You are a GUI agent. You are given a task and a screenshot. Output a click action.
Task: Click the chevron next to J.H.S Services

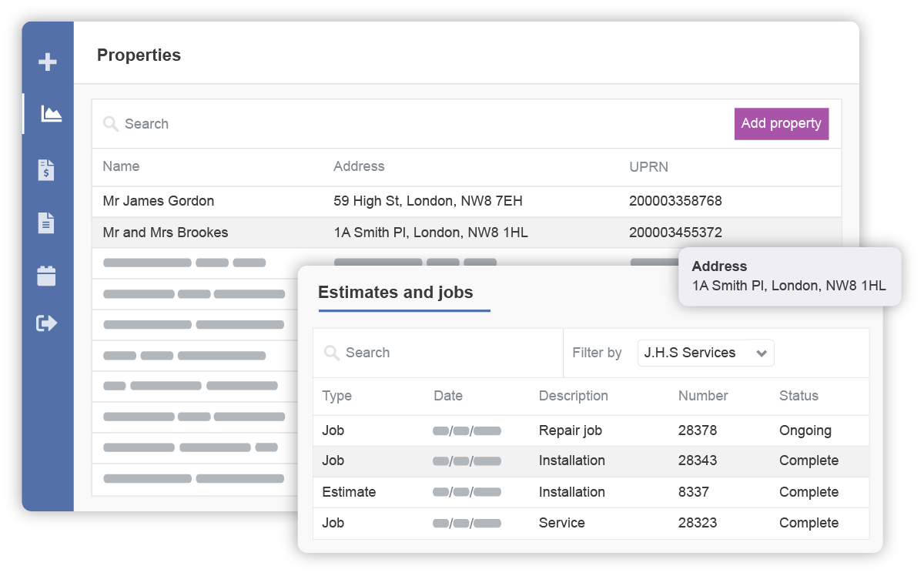tap(762, 353)
